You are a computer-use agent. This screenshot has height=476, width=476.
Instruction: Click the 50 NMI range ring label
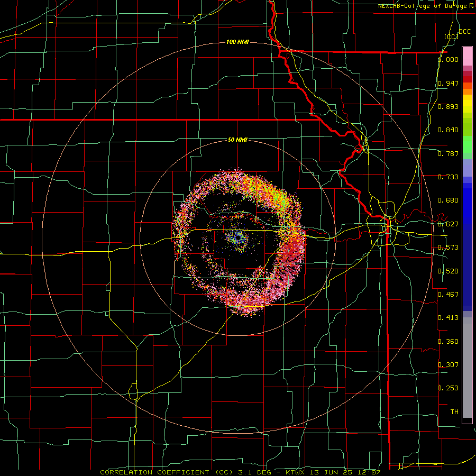[237, 140]
